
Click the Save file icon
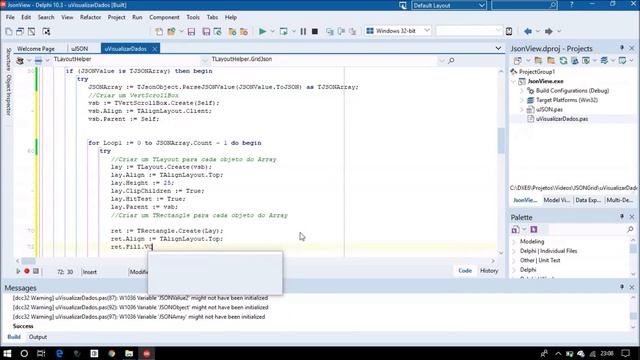click(x=191, y=31)
